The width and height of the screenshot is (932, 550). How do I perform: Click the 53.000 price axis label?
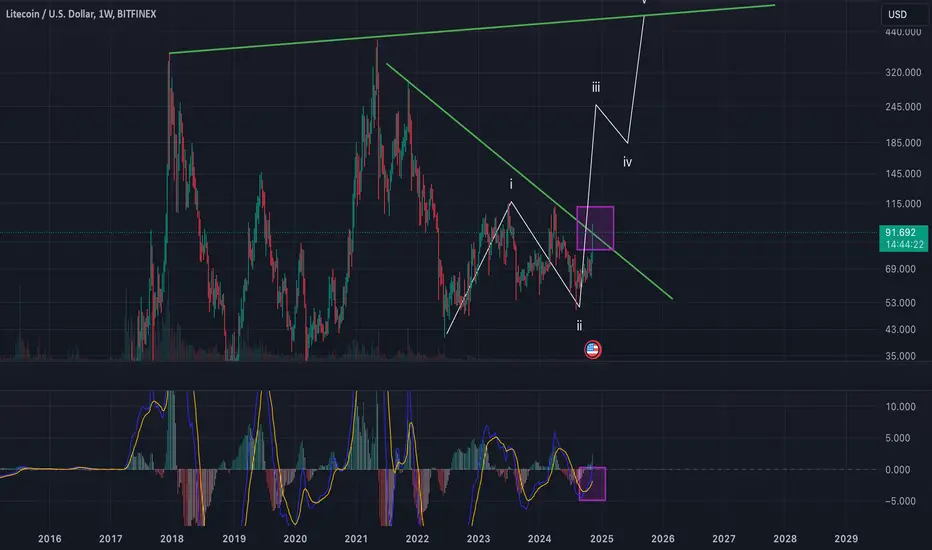[x=900, y=303]
